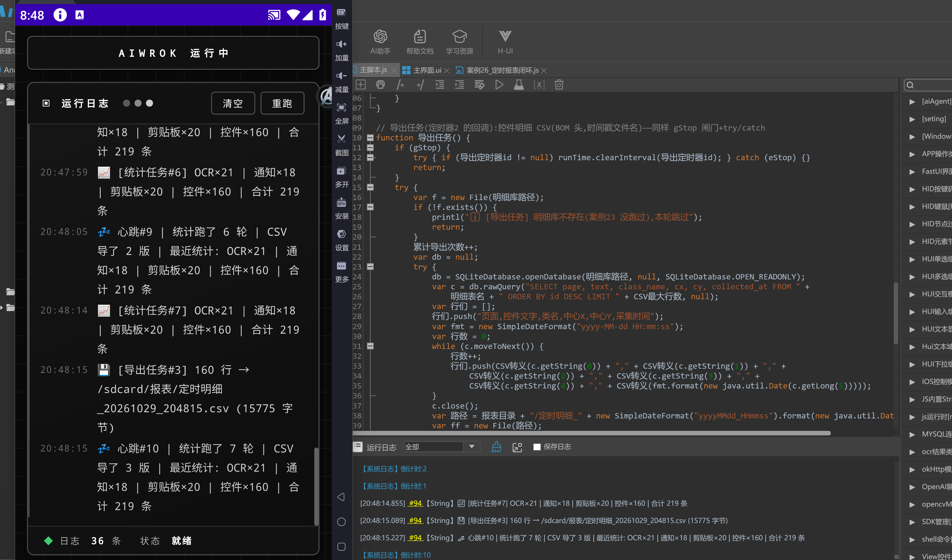Image resolution: width=952 pixels, height=560 pixels.
Task: Lower volume with 减量 icon
Action: pyautogui.click(x=341, y=82)
